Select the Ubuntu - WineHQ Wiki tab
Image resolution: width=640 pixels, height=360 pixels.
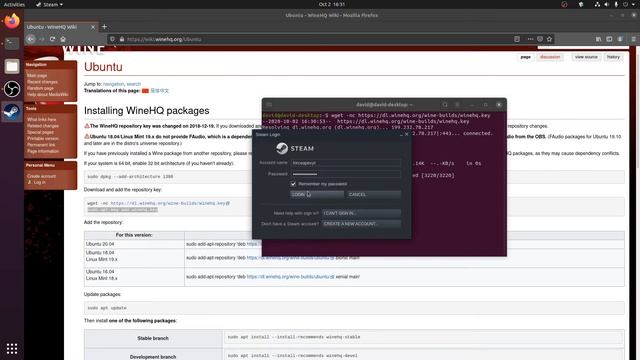coord(60,27)
